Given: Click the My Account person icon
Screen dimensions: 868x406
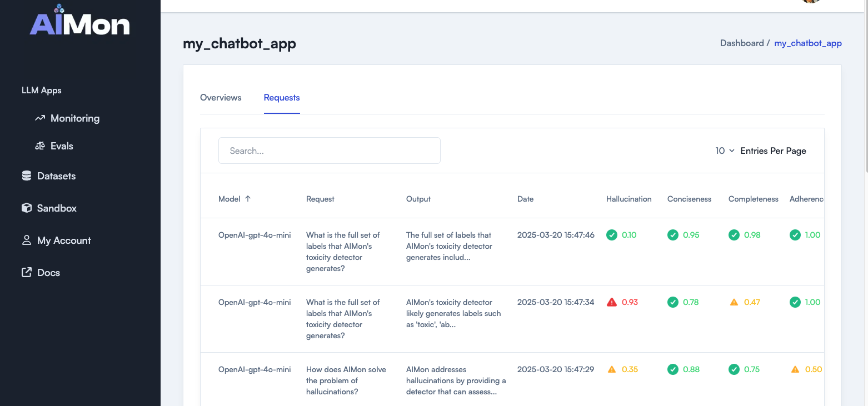Looking at the screenshot, I should click(27, 240).
